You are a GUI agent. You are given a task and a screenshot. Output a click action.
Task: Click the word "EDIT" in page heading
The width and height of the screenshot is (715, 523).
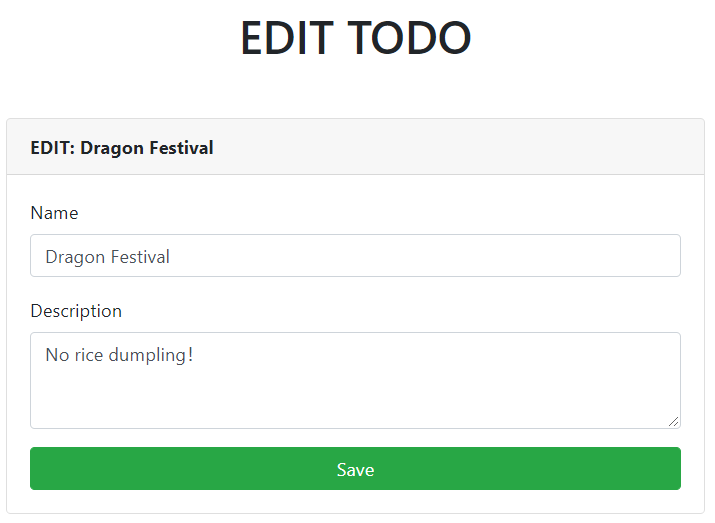[286, 38]
